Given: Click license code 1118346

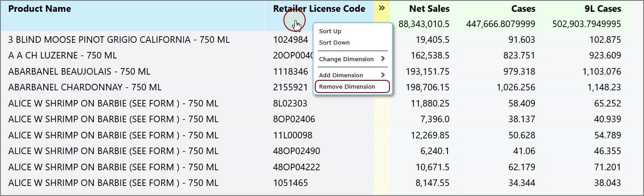Looking at the screenshot, I should 291,72.
